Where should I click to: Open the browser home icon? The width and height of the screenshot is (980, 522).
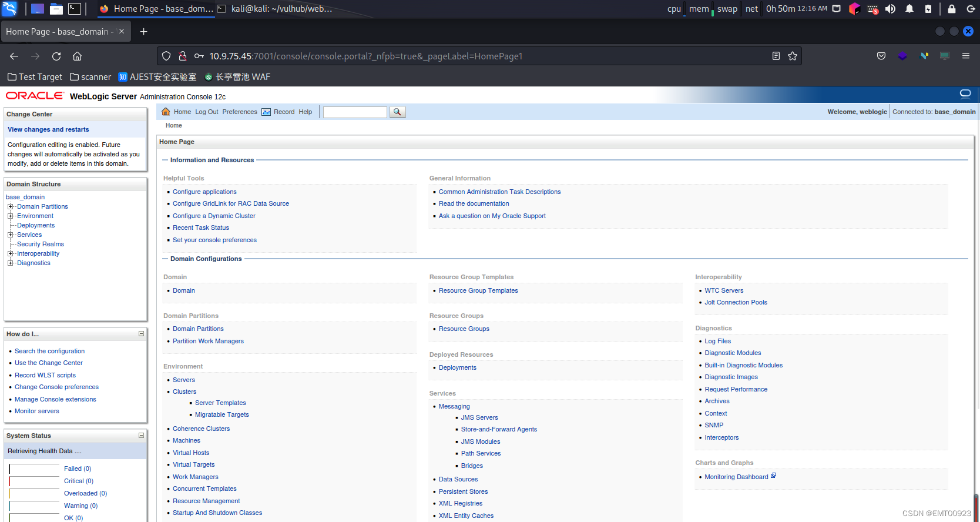tap(77, 56)
